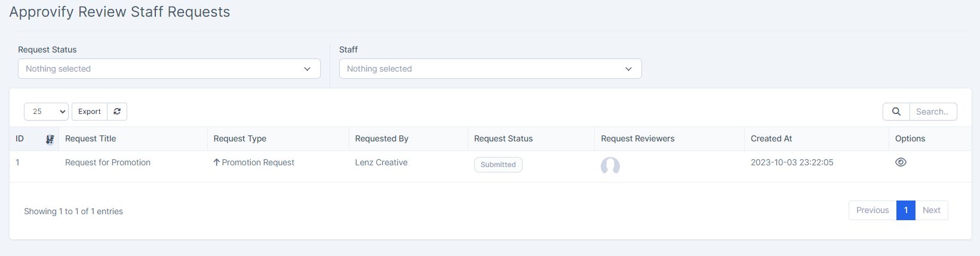This screenshot has width=980, height=256.
Task: Focus the Search input field
Action: pyautogui.click(x=933, y=112)
